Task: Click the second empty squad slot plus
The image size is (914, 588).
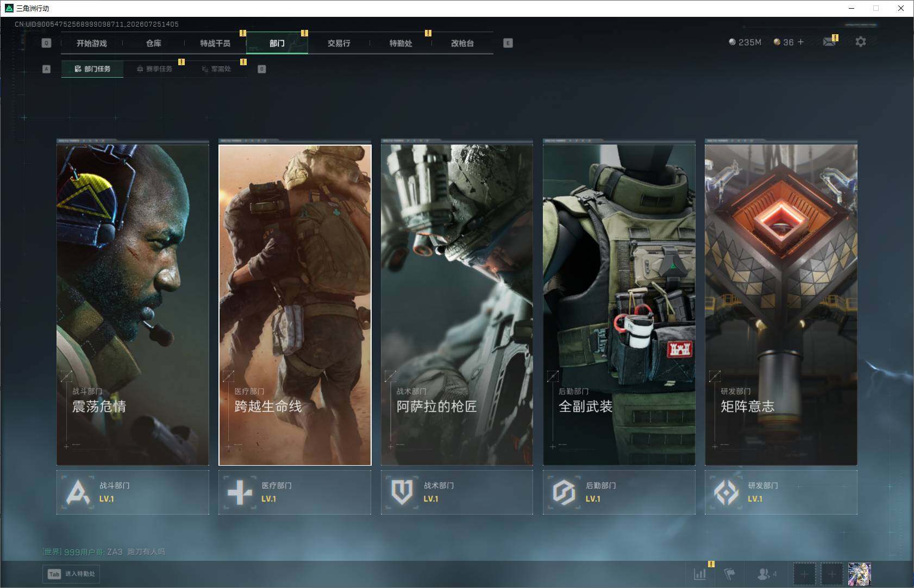Action: tap(831, 574)
